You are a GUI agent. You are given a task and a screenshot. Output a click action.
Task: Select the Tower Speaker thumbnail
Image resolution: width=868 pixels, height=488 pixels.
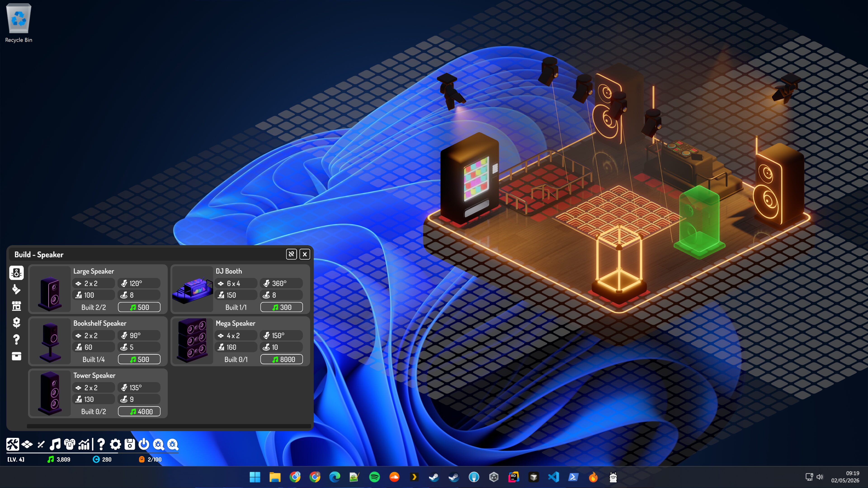point(50,394)
